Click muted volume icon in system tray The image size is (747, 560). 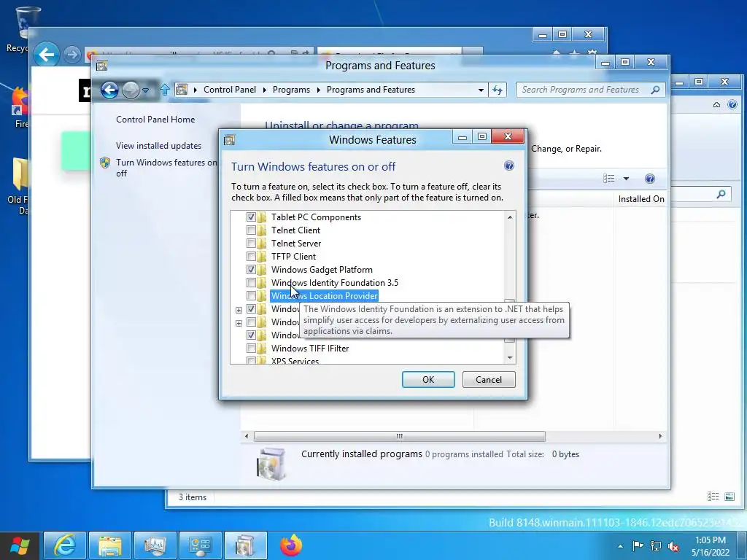click(x=673, y=545)
